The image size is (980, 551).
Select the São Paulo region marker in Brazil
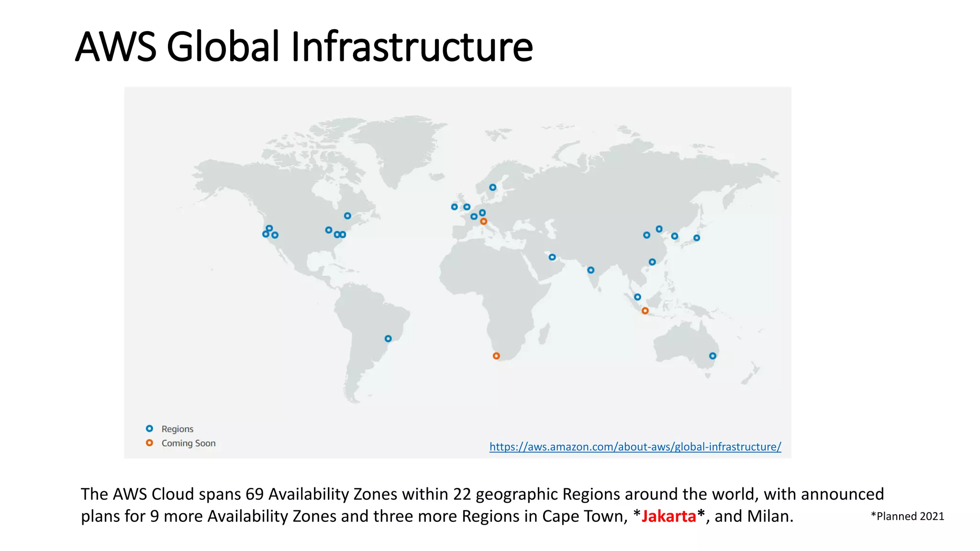388,339
